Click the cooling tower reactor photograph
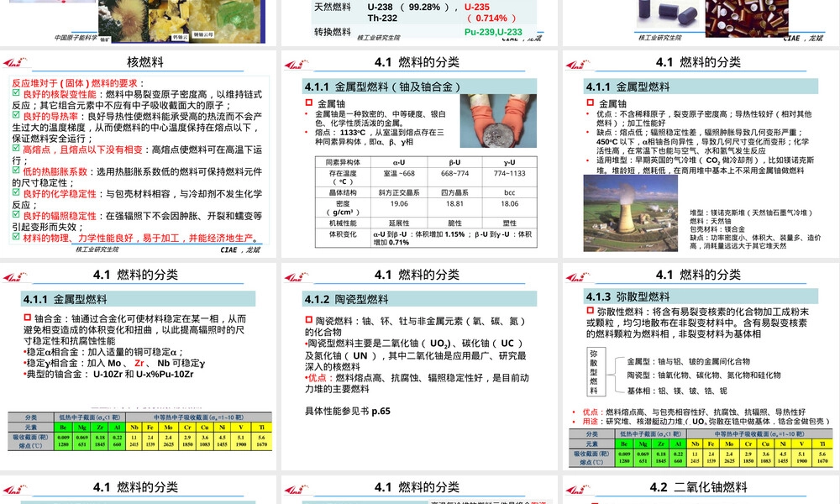This screenshot has width=840, height=504. click(x=631, y=213)
